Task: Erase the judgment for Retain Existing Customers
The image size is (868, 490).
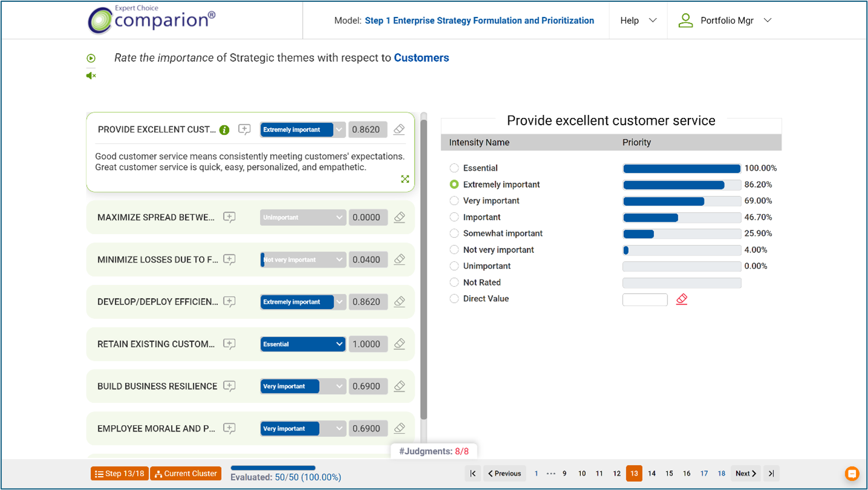Action: pos(399,344)
